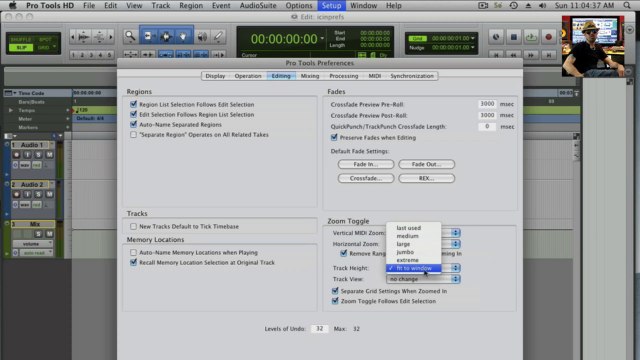This screenshot has height=360, width=640.
Task: Toggle Zoom Toggle Follows Edit Selection
Action: (335, 301)
